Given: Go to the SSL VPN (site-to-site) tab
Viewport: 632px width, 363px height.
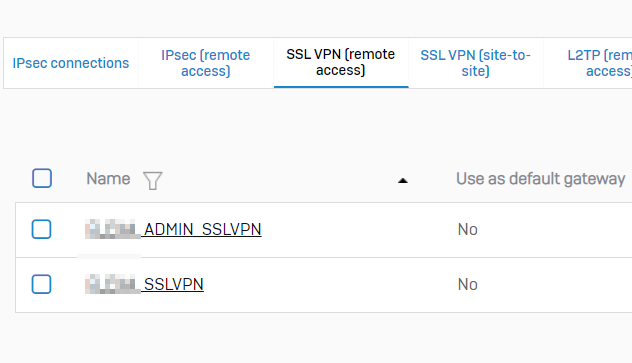Looking at the screenshot, I should click(476, 63).
